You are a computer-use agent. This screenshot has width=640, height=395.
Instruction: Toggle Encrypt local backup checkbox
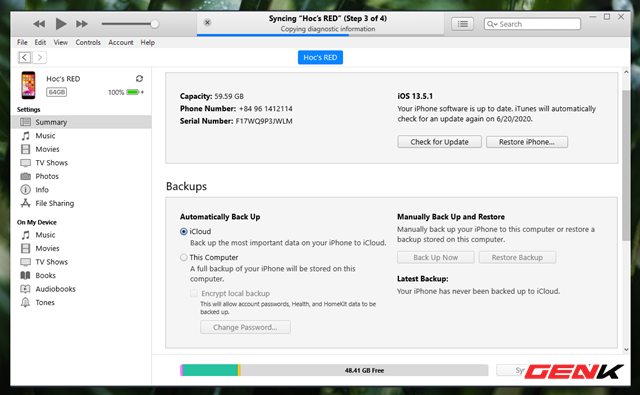click(194, 293)
